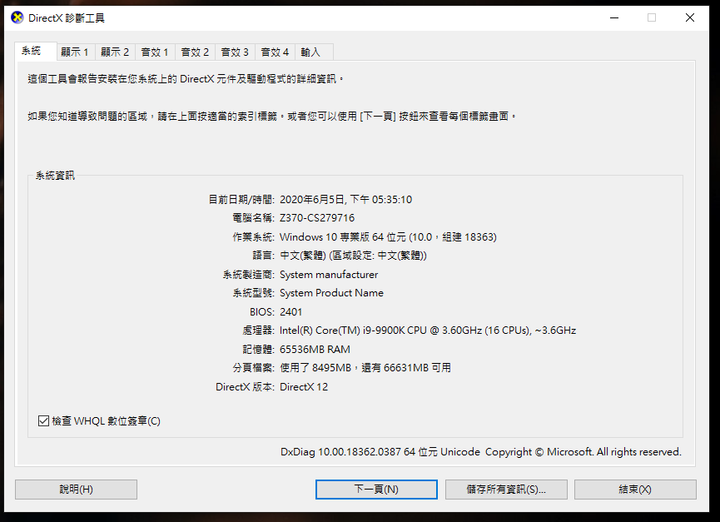Click the DirectX 診斷工具 window title

(x=67, y=18)
